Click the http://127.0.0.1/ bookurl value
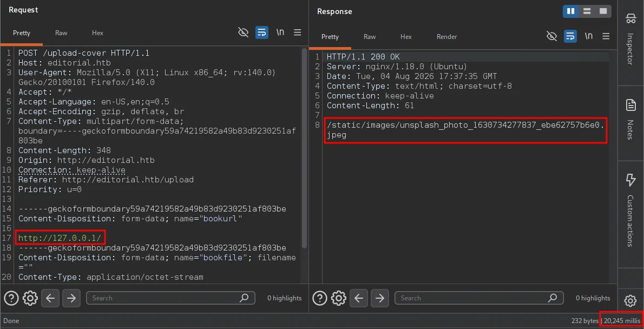This screenshot has height=329, width=644. (60, 238)
